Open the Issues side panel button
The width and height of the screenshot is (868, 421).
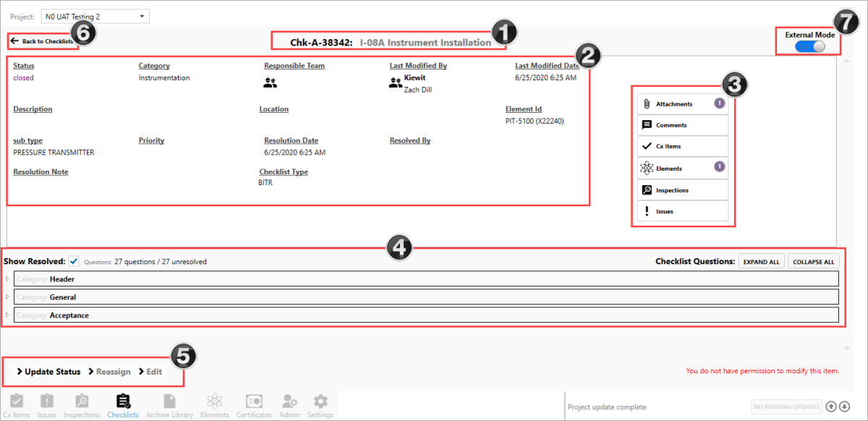pos(682,211)
